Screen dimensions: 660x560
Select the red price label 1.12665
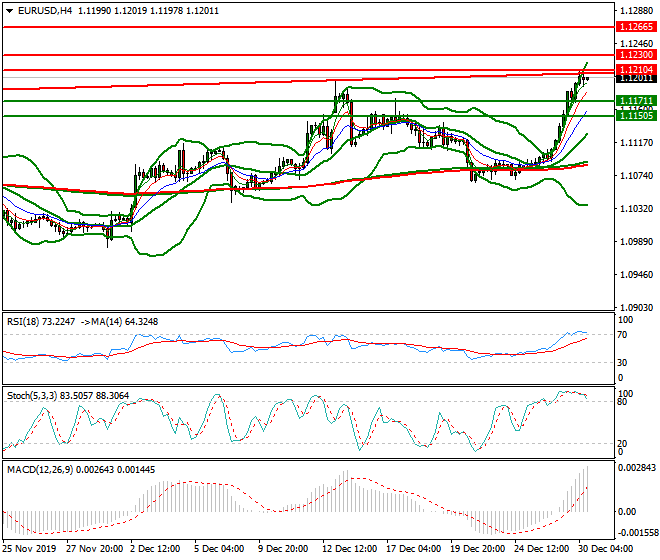(x=636, y=27)
